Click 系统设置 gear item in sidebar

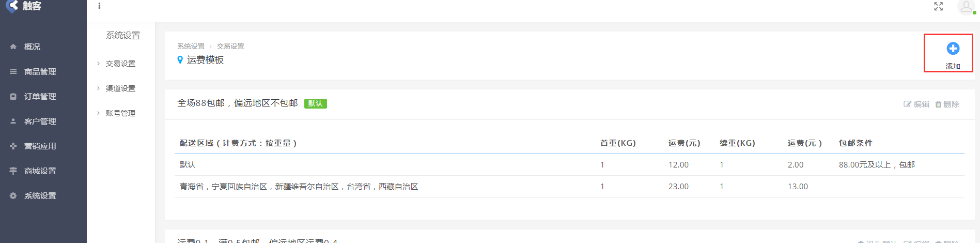[x=40, y=195]
